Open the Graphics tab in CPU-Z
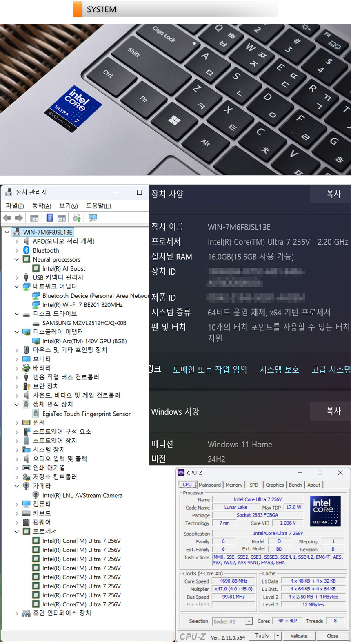The height and width of the screenshot is (644, 351). 275,485
